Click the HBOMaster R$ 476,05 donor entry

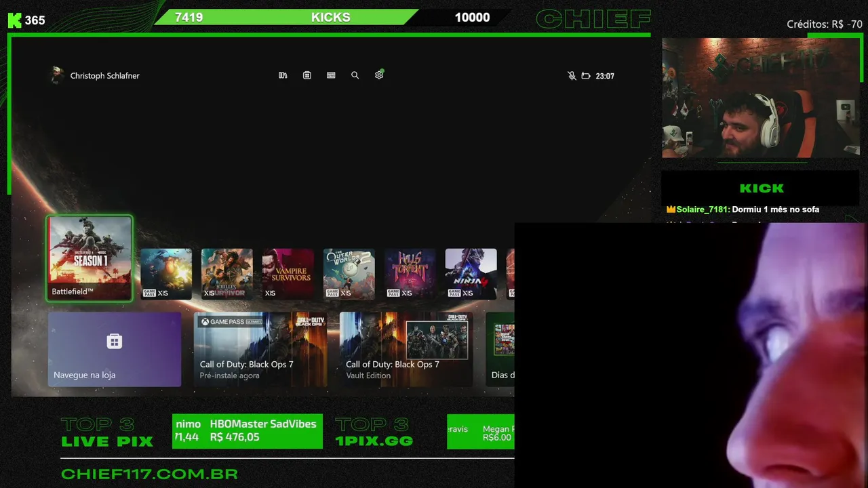tap(263, 430)
